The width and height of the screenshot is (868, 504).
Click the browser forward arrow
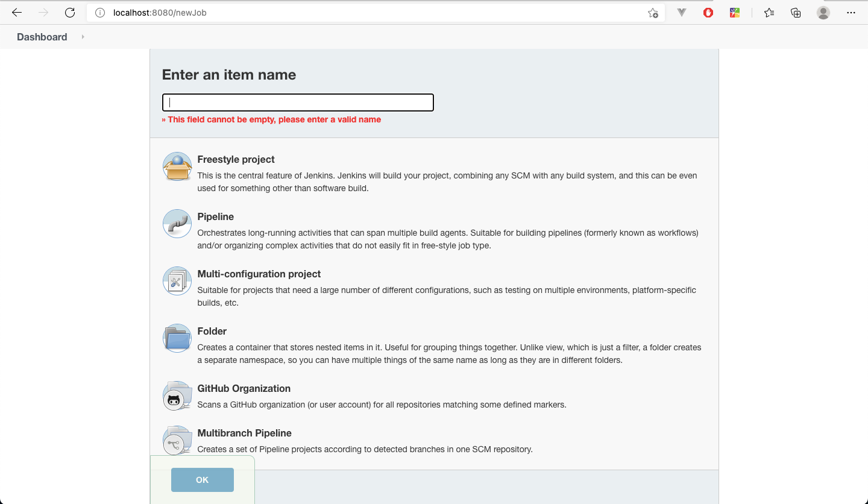[43, 13]
